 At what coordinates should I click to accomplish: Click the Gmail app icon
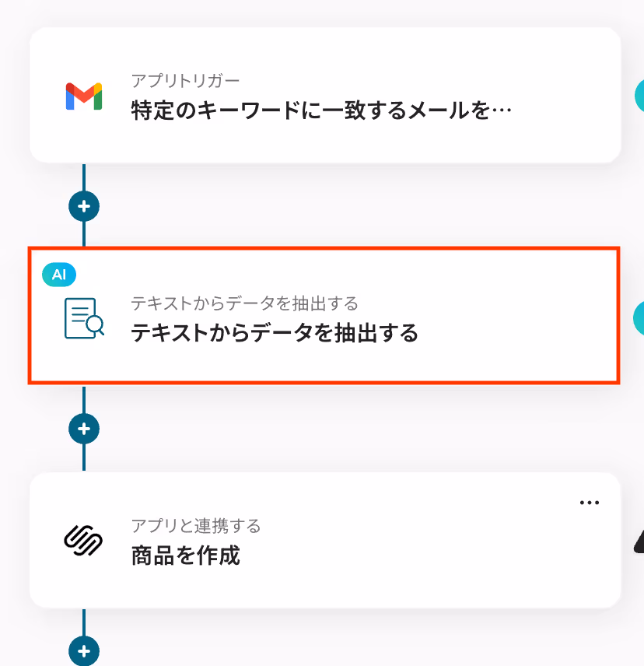[x=84, y=96]
